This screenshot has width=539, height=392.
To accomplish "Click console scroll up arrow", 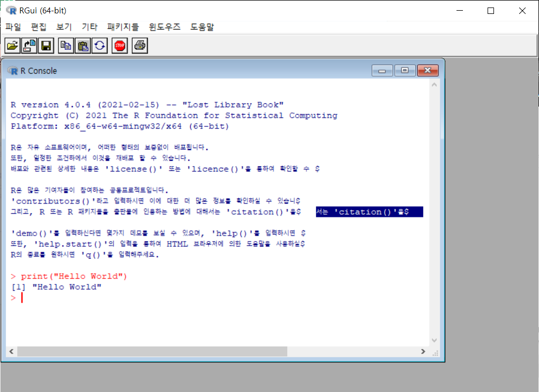I will coord(434,85).
